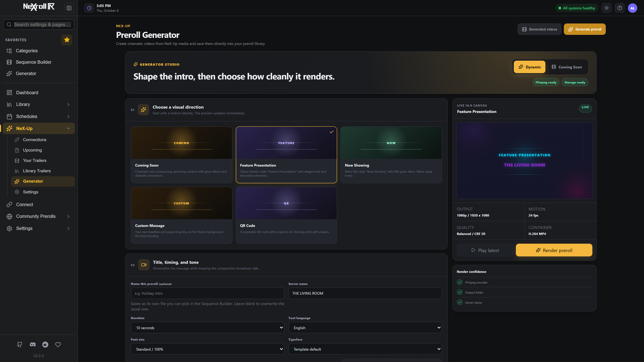Collapse the sidebar panel icon

tap(69, 8)
